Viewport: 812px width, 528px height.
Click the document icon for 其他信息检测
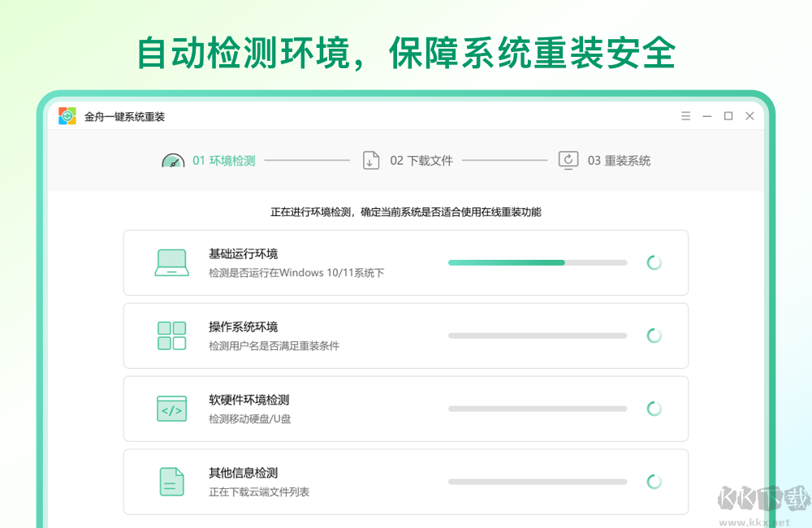click(172, 482)
